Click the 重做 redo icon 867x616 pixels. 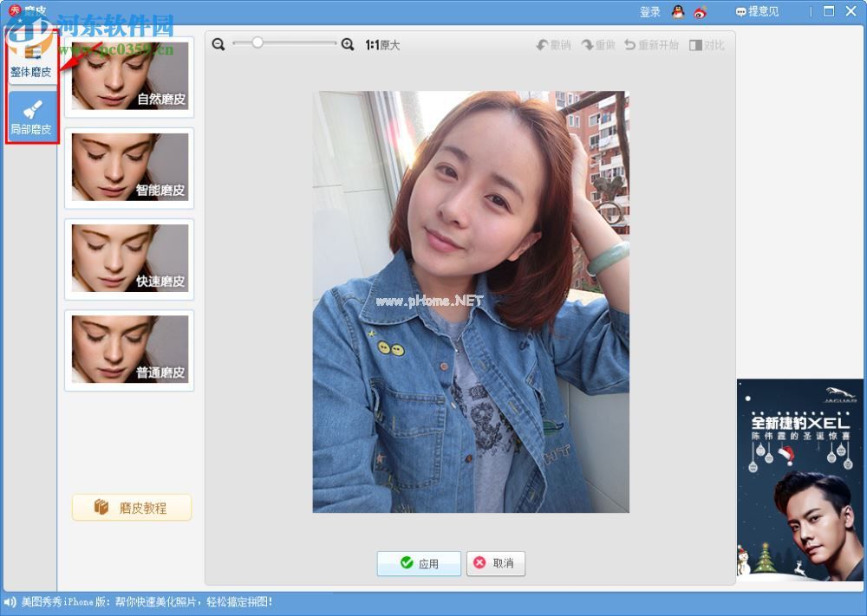pyautogui.click(x=587, y=45)
